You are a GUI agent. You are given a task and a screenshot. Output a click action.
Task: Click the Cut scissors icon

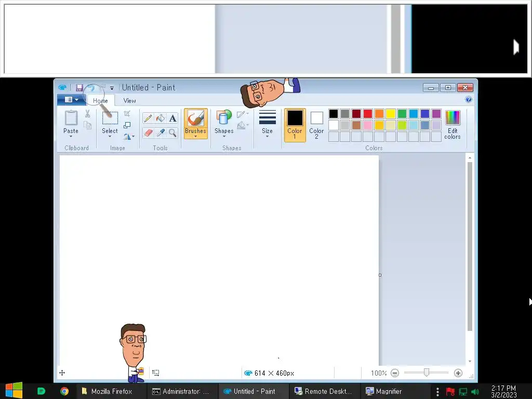pyautogui.click(x=87, y=114)
